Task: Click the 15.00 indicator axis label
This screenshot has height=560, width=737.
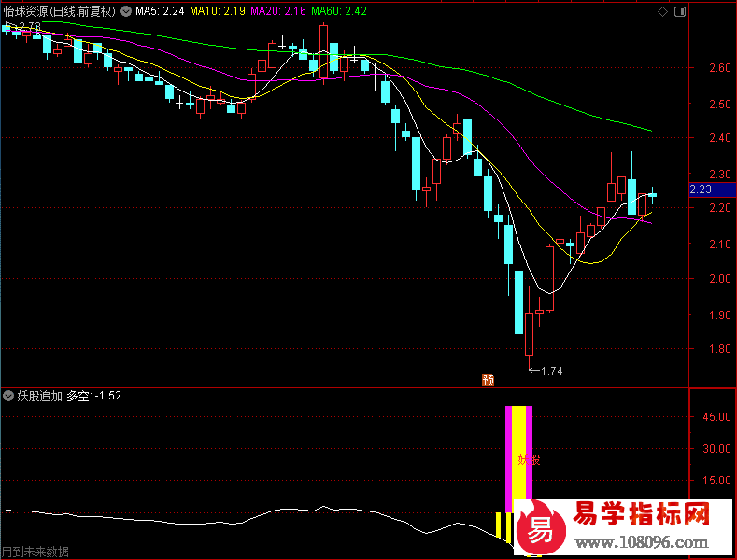Action: click(x=716, y=480)
